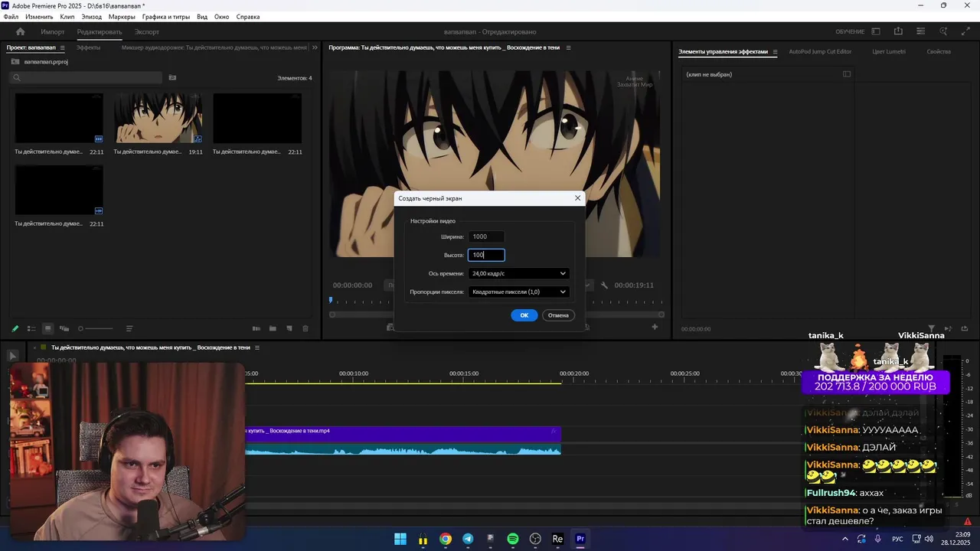980x551 pixels.
Task: Click Отмена to cancel the dialog
Action: [x=558, y=315]
